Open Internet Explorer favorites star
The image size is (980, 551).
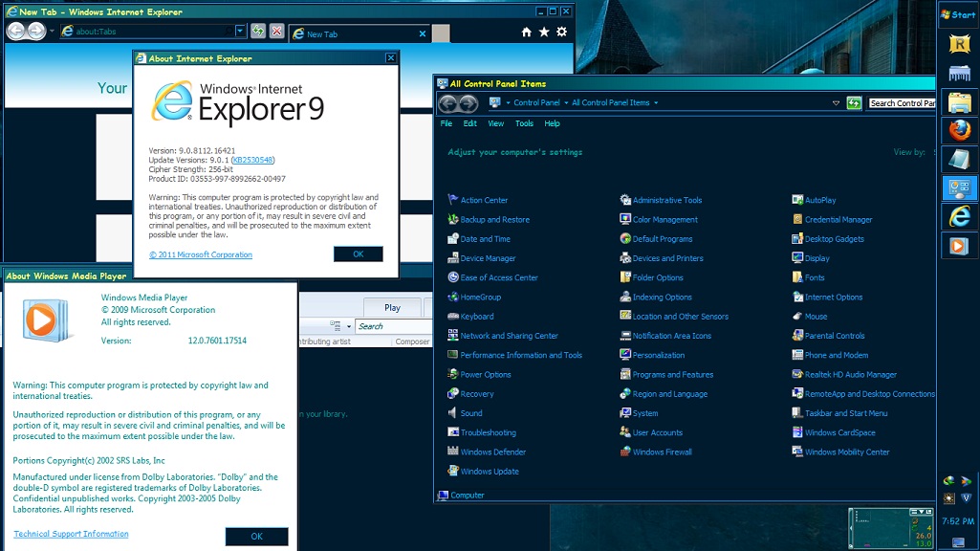(544, 32)
